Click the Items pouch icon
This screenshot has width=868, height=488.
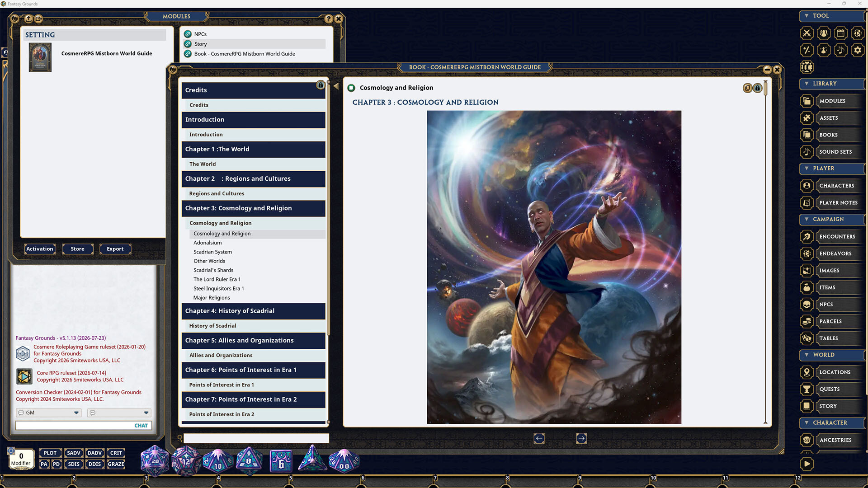807,287
